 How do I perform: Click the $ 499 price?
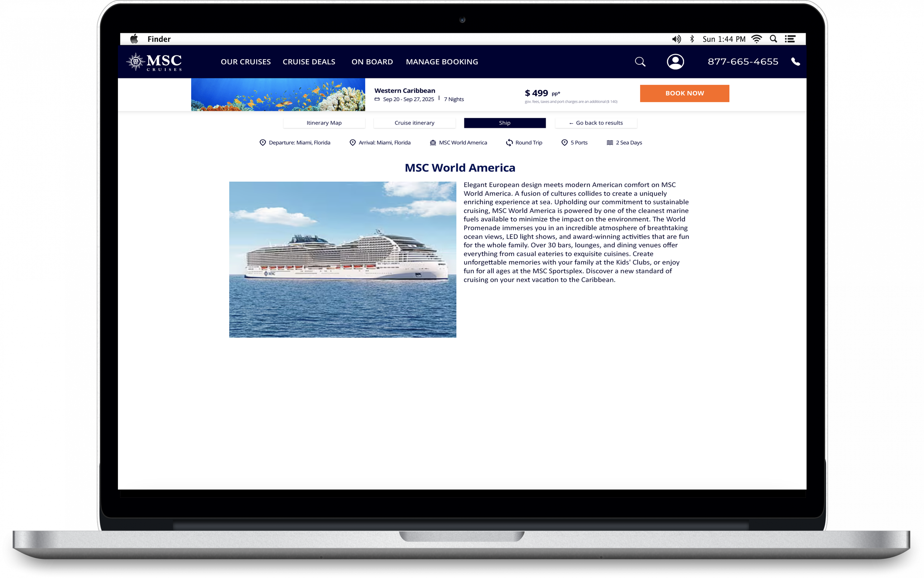[x=536, y=93]
